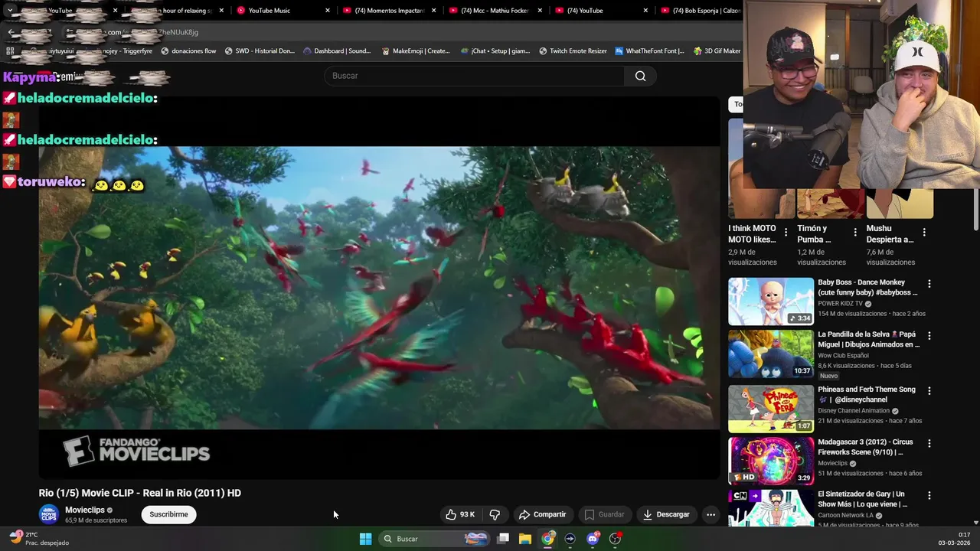Viewport: 980px width, 551px height.
Task: Open Phineas and Ferb Theme Song thumbnail
Action: 771,409
